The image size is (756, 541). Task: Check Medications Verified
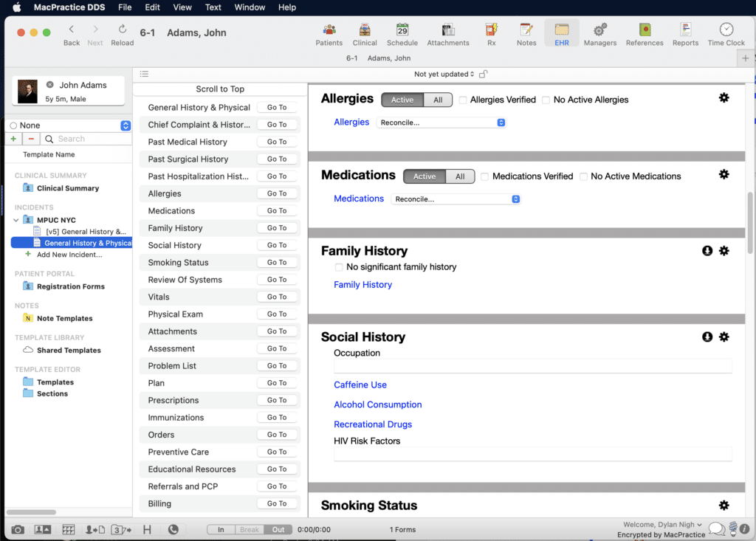(484, 176)
